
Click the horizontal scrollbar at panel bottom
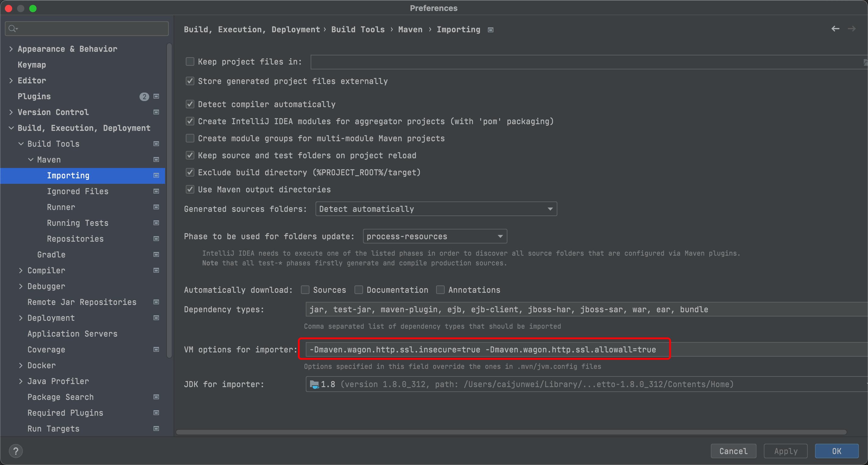coord(511,432)
